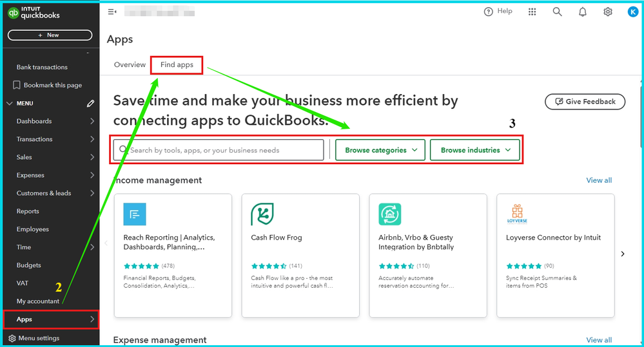Open the app grid launcher icon
Screen dimensions: 644x347
(x=532, y=12)
